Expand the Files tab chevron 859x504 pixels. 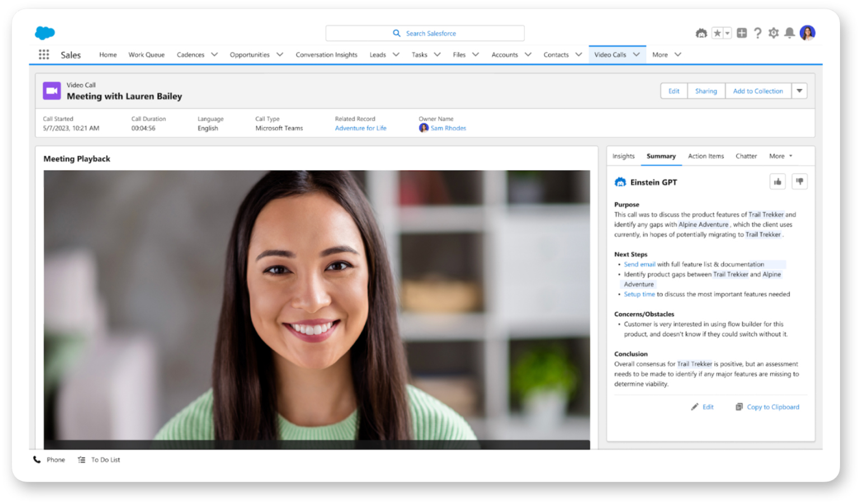476,55
